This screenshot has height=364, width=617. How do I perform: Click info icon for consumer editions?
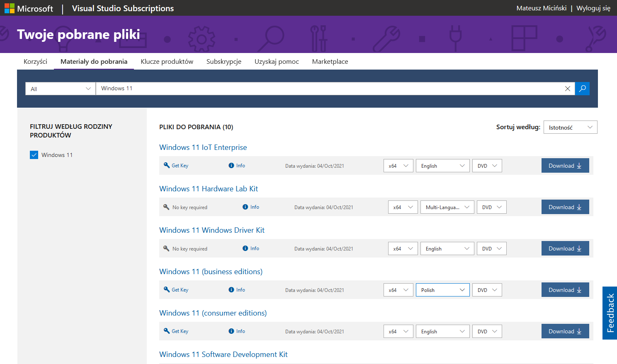pyautogui.click(x=231, y=331)
